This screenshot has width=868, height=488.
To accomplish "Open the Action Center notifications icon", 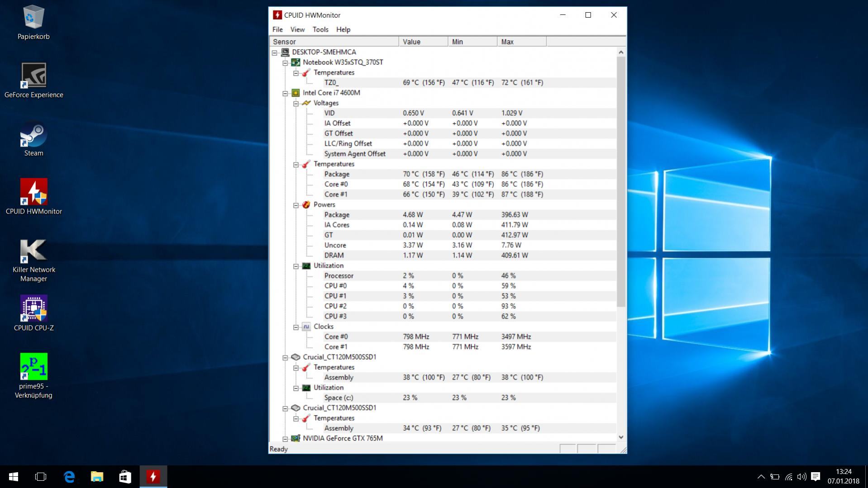I will point(816,477).
